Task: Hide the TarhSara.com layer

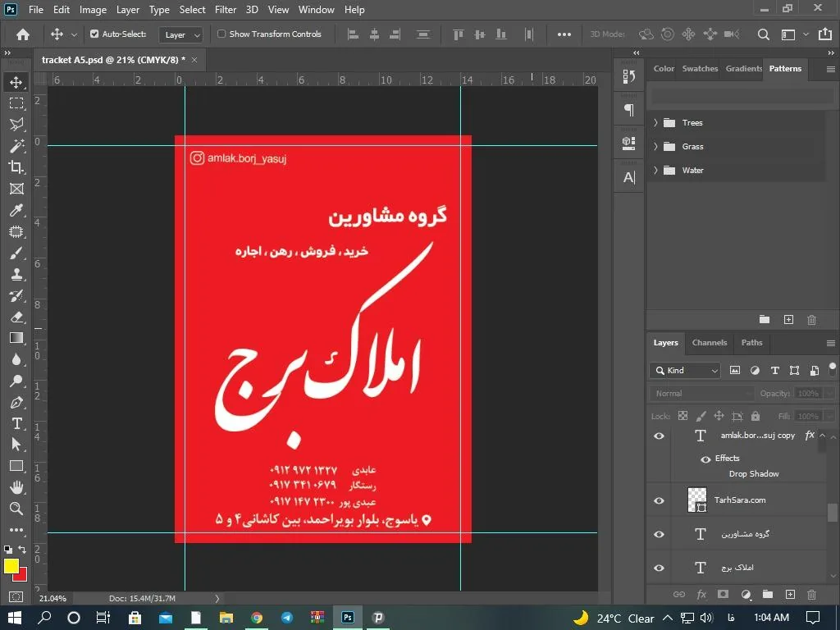Action: 660,501
